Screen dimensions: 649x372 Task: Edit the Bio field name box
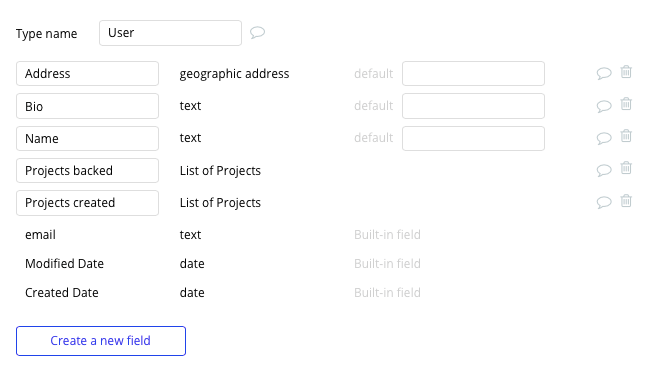pyautogui.click(x=87, y=106)
